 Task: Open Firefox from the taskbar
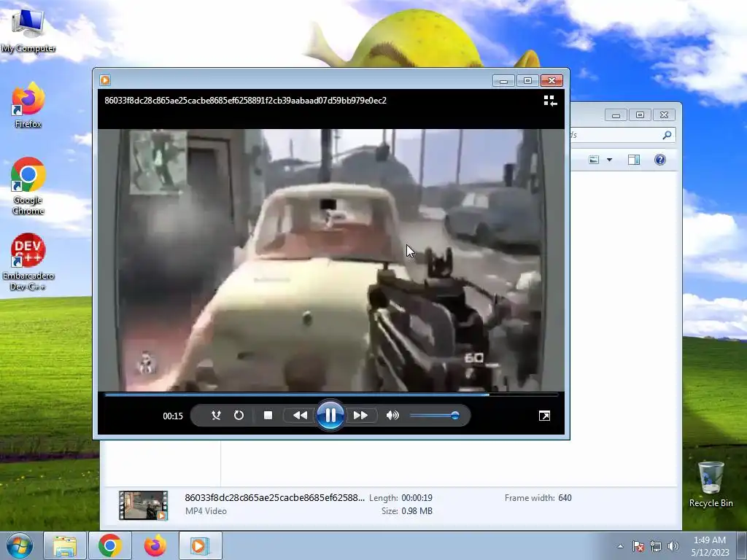coord(155,545)
